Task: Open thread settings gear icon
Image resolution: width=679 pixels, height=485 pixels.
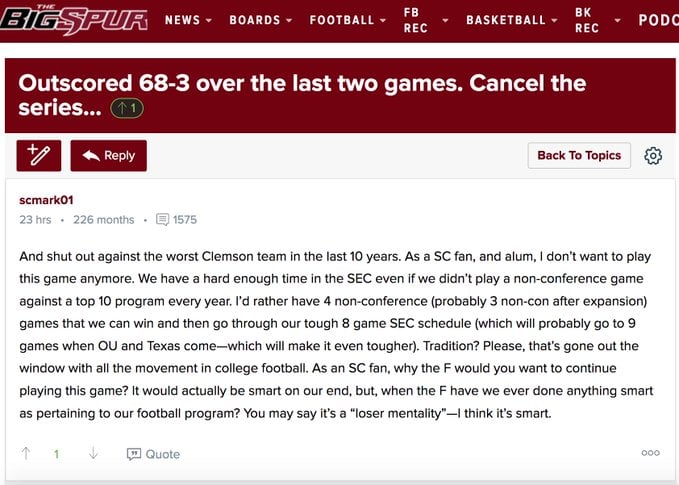Action: 653,156
